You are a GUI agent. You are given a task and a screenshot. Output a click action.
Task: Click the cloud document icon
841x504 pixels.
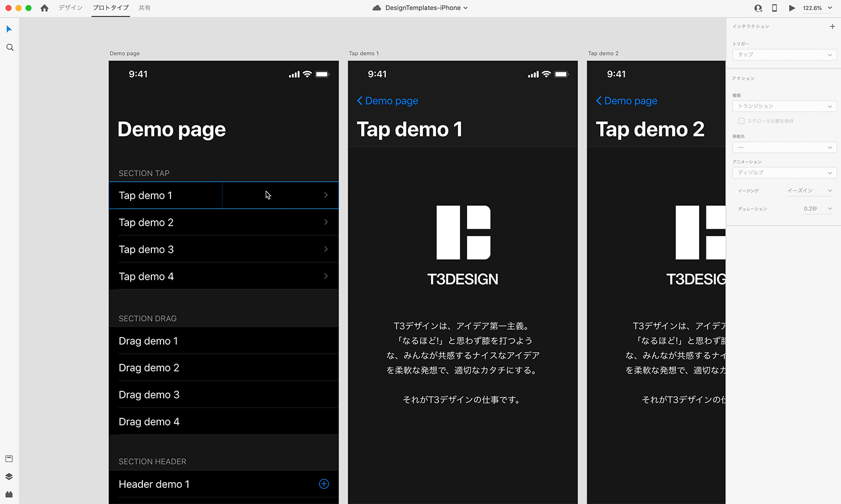(377, 8)
